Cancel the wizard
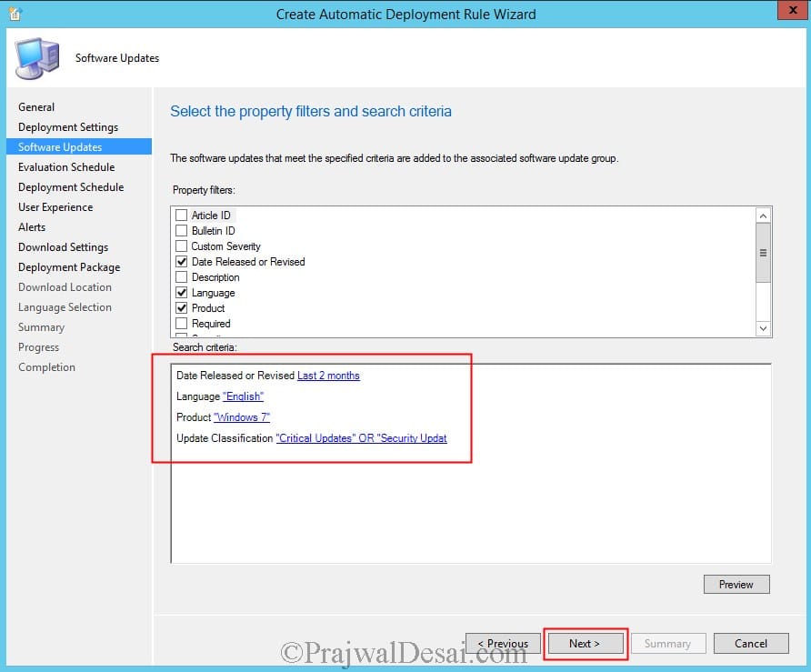The image size is (811, 672). pos(751,644)
